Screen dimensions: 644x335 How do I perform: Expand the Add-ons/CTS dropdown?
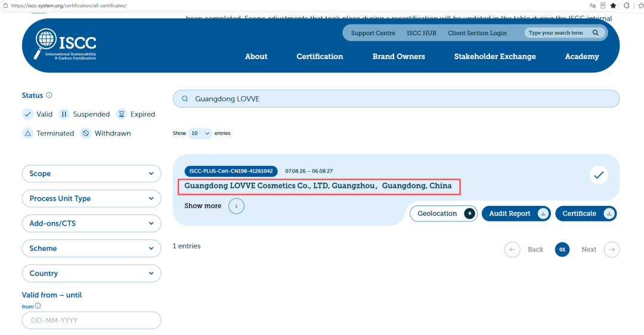pos(91,223)
